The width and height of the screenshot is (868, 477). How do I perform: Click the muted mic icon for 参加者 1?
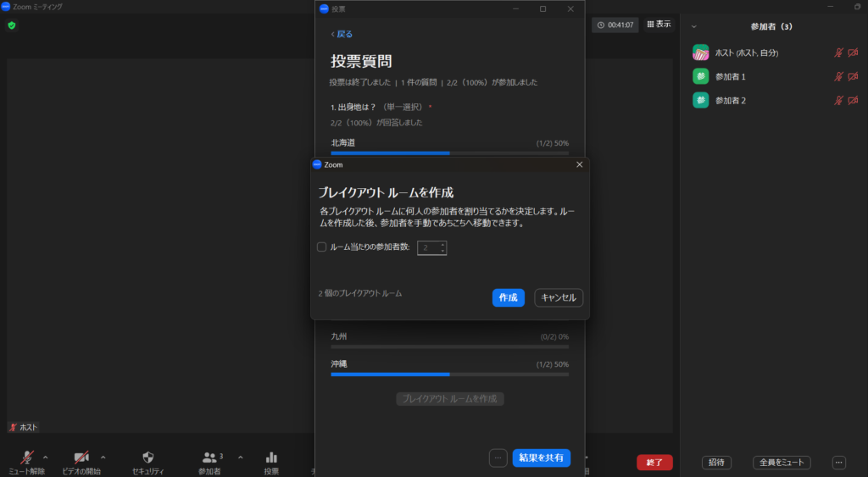[838, 76]
